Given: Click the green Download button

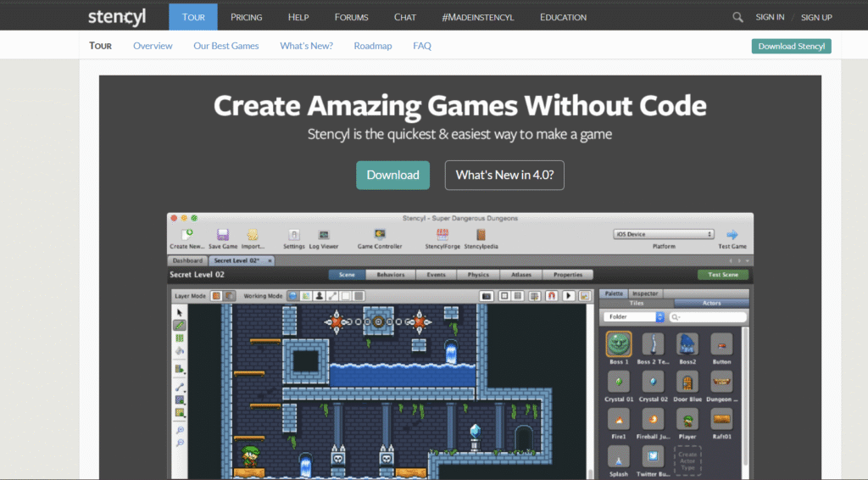Looking at the screenshot, I should (x=392, y=175).
